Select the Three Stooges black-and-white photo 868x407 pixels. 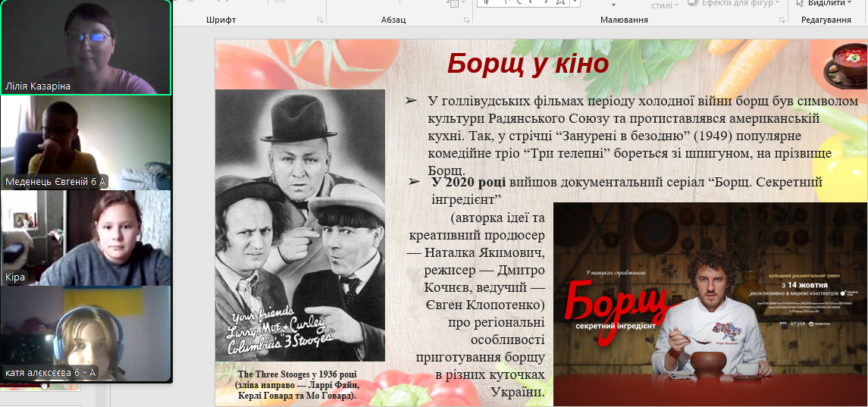(300, 225)
